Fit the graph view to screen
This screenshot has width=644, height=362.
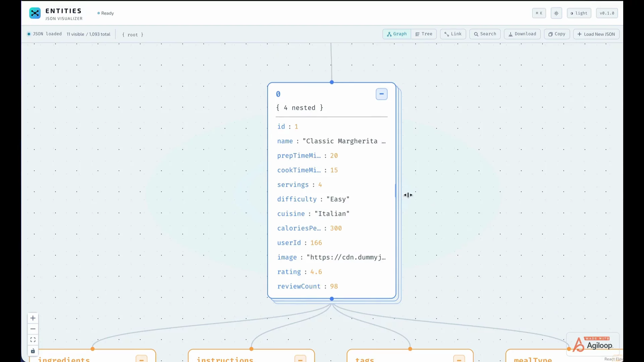tap(33, 340)
